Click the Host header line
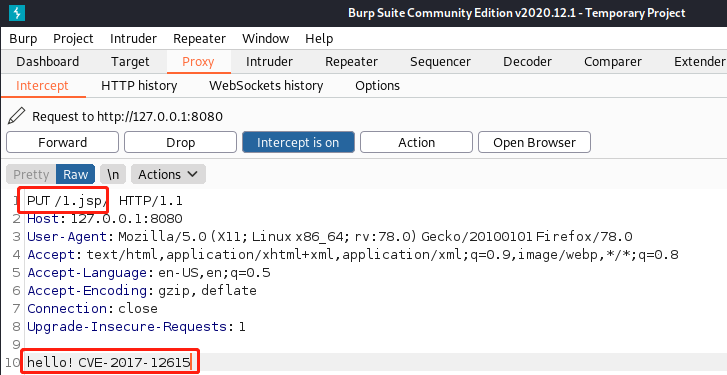Image resolution: width=727 pixels, height=375 pixels. (x=105, y=218)
